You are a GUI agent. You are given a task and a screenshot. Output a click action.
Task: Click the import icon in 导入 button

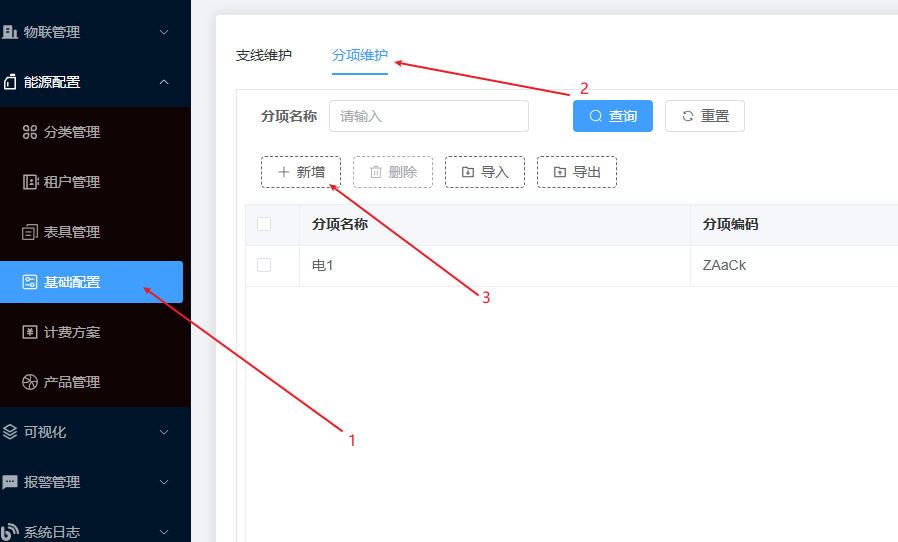pyautogui.click(x=468, y=172)
